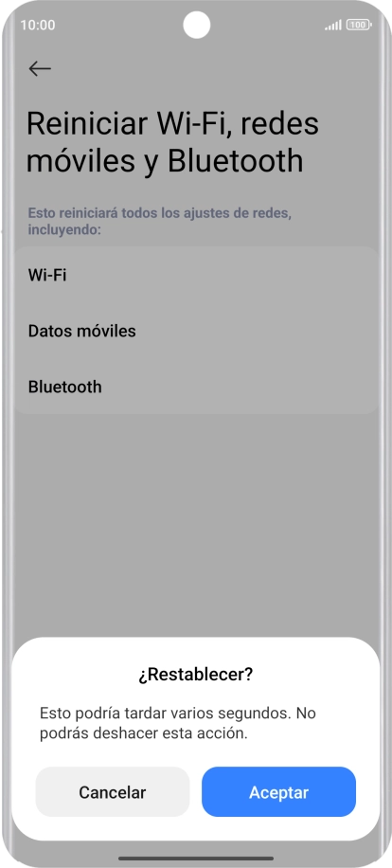Tap the 'Reiniciar Wi-Fi, redes' title line
Image resolution: width=392 pixels, height=868 pixels.
(172, 123)
